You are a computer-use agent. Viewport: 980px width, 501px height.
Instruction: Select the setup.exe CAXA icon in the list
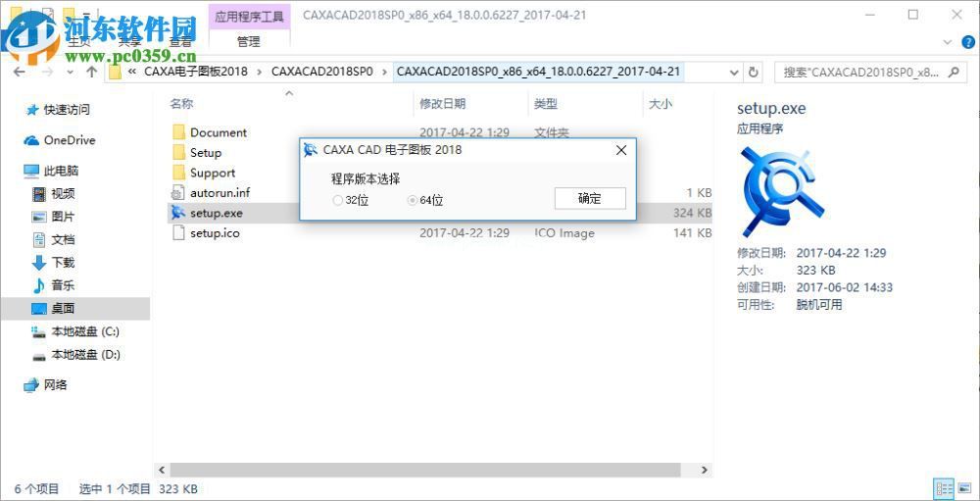coord(178,213)
